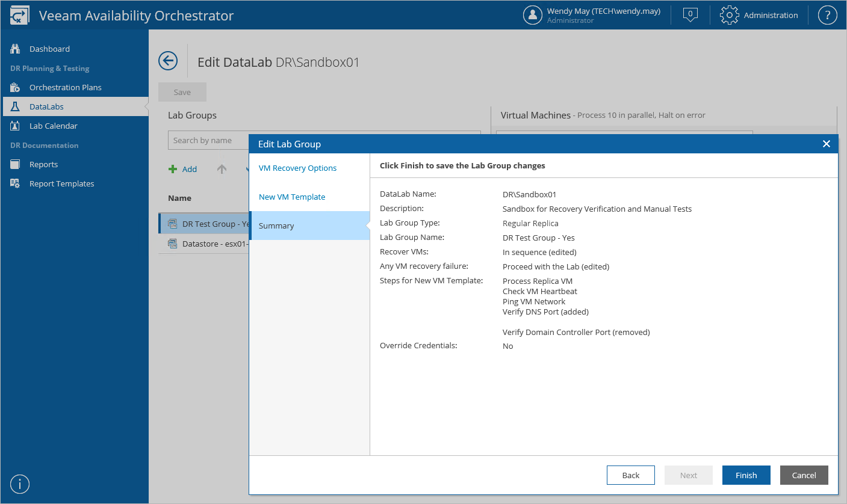Click the Search by name field

point(208,140)
